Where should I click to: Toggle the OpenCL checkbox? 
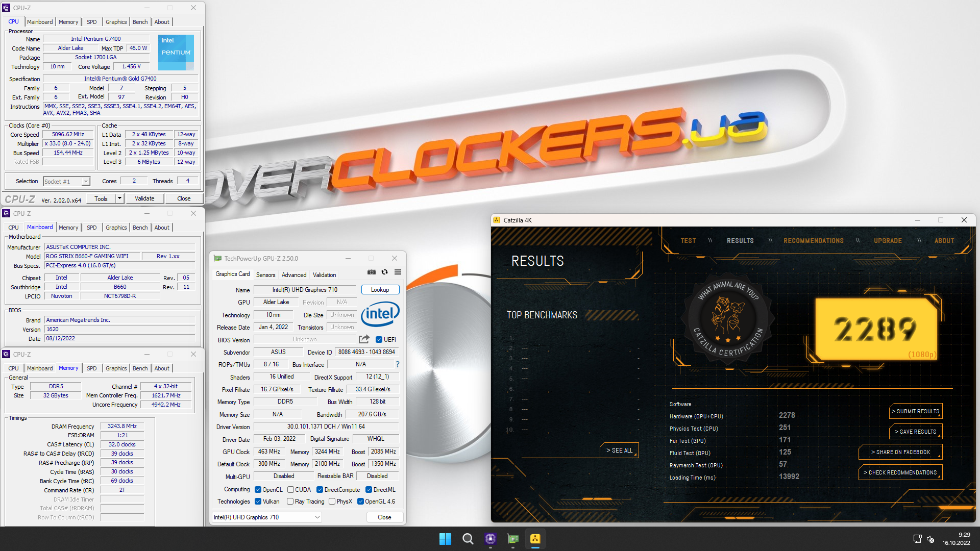tap(258, 490)
